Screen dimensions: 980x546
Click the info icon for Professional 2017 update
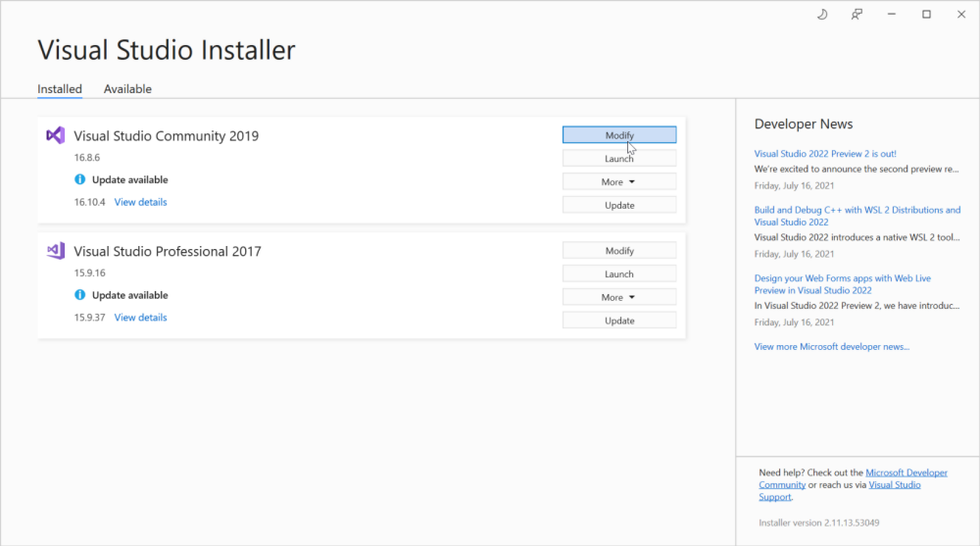point(80,295)
